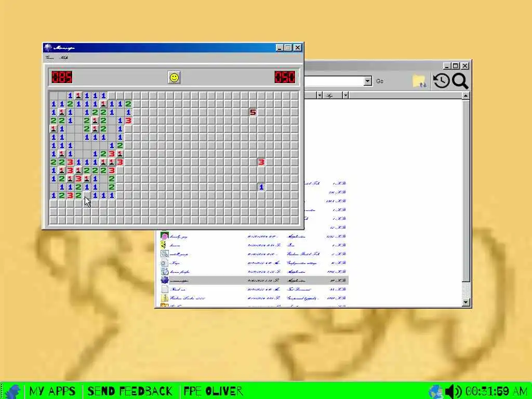Click the globe network tray icon
Screen dimensions: 532x399
pyautogui.click(x=435, y=392)
